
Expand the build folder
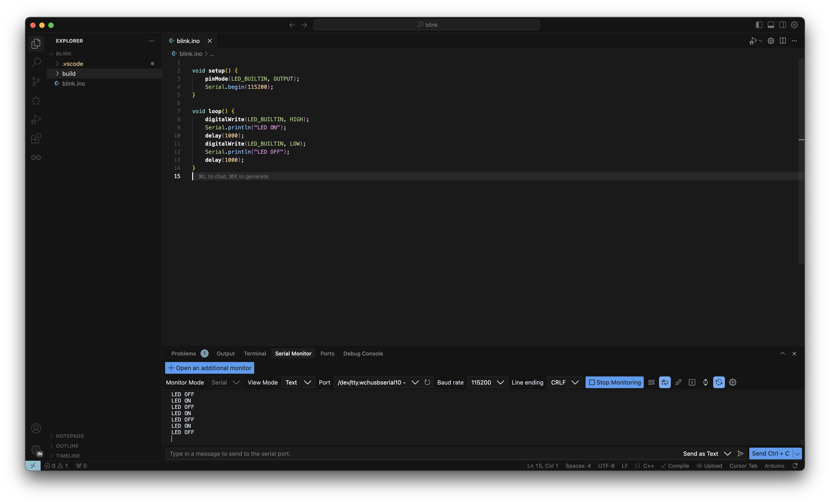pyautogui.click(x=69, y=73)
